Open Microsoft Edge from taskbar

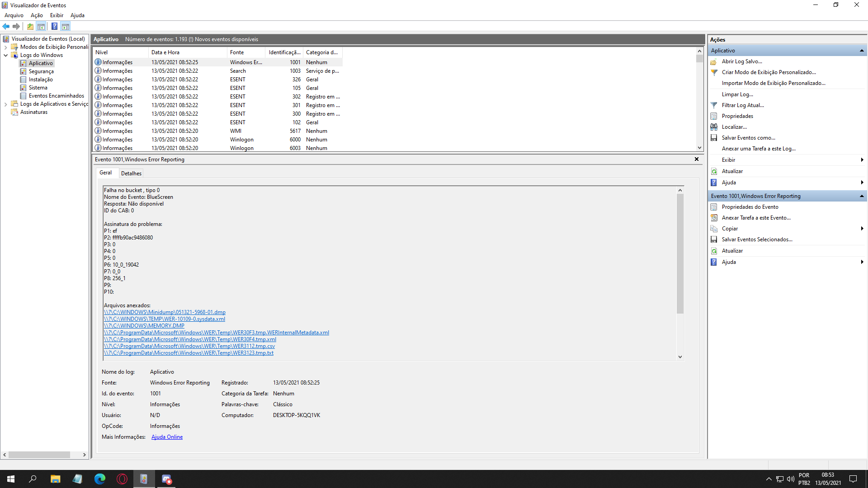(x=99, y=479)
